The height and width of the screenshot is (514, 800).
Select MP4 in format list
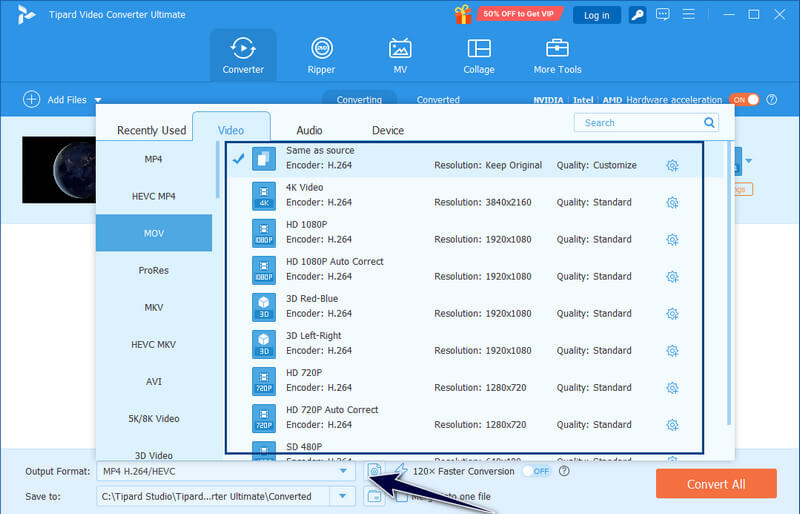tap(154, 159)
